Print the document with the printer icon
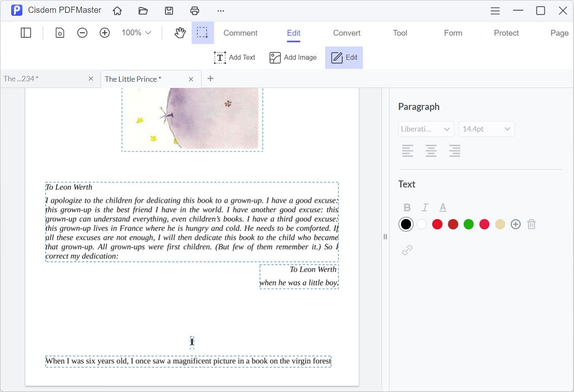 (195, 11)
